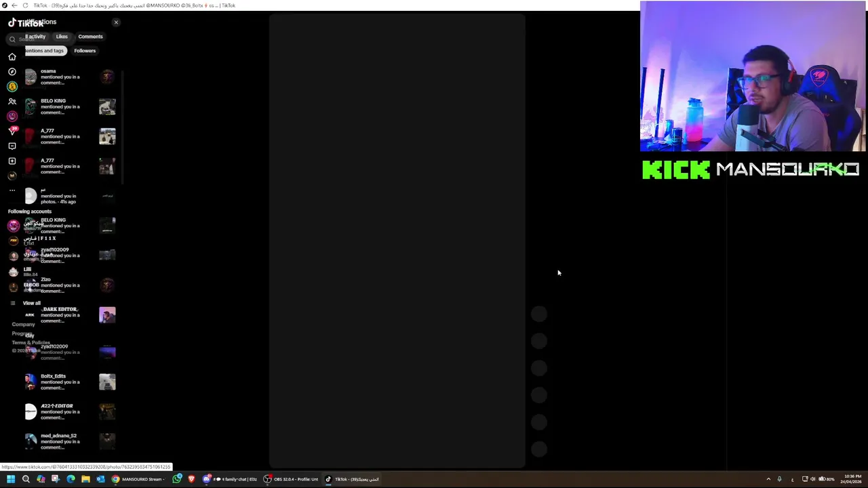Open Chrome MANSOURKO Stream taskbar window
This screenshot has height=488, width=868.
(x=138, y=479)
